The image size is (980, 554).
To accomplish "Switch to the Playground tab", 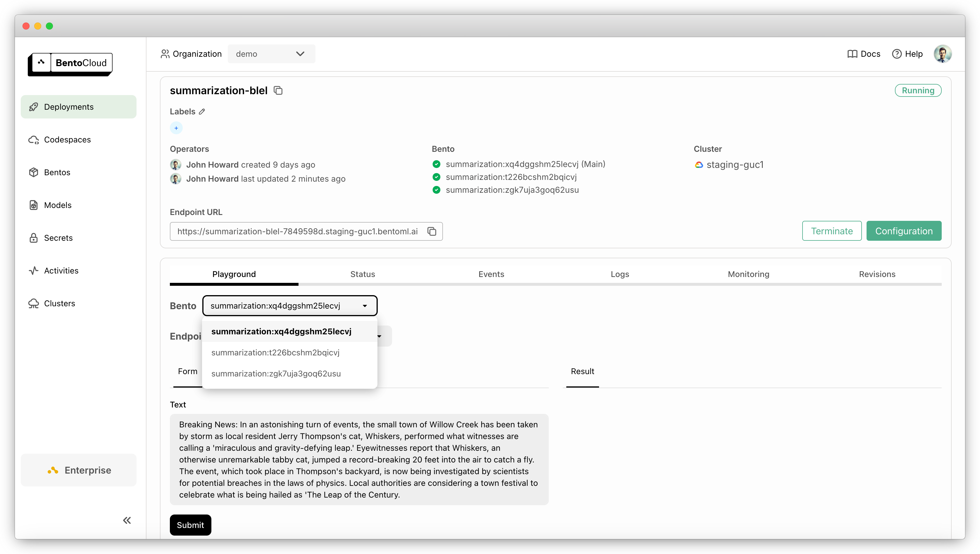I will (234, 274).
